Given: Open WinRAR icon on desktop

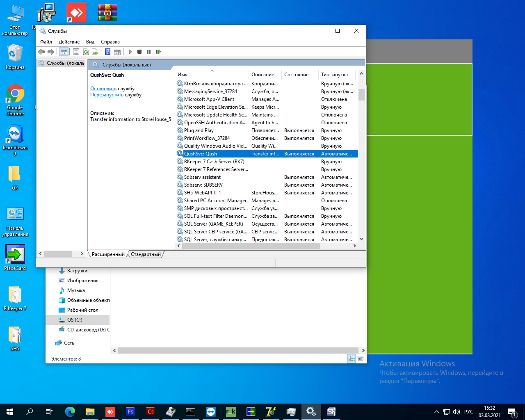Looking at the screenshot, I should pos(107,13).
